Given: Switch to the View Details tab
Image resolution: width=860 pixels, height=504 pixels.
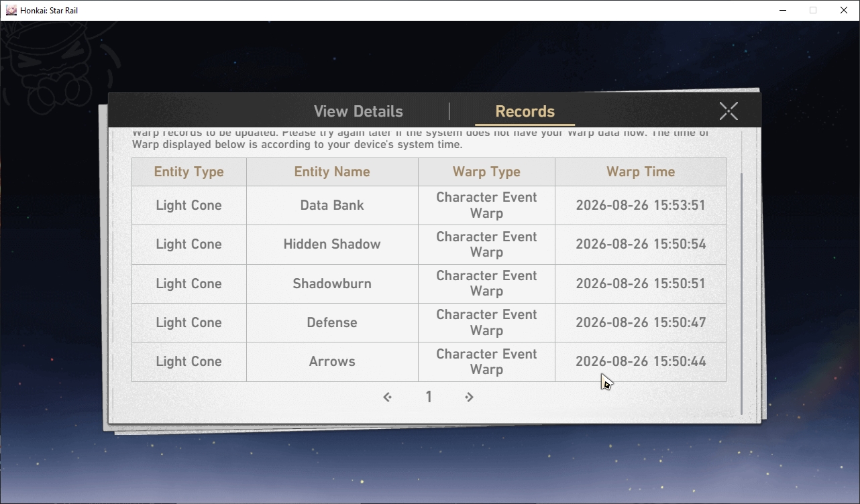Looking at the screenshot, I should pos(358,111).
